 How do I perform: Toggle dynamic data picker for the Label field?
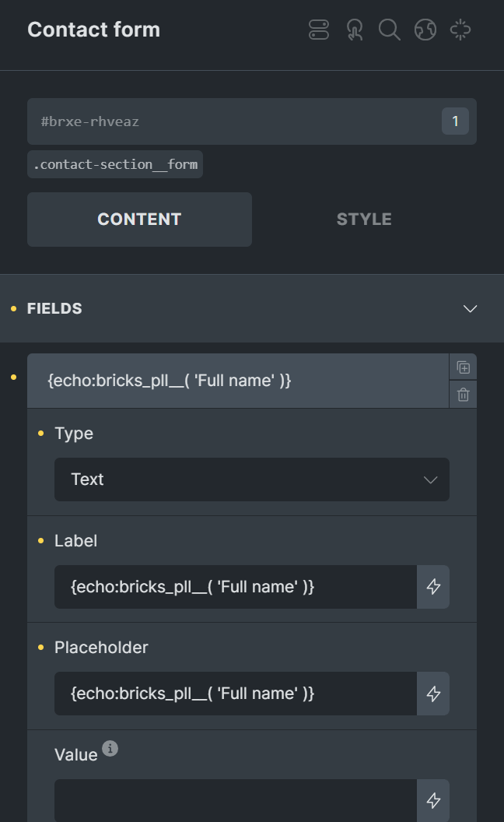[433, 587]
